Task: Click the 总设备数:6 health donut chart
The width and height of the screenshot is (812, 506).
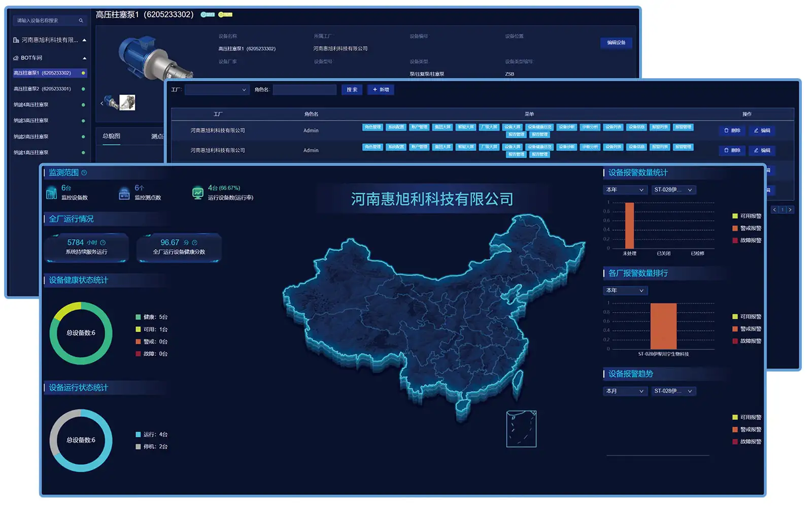Action: (x=81, y=333)
